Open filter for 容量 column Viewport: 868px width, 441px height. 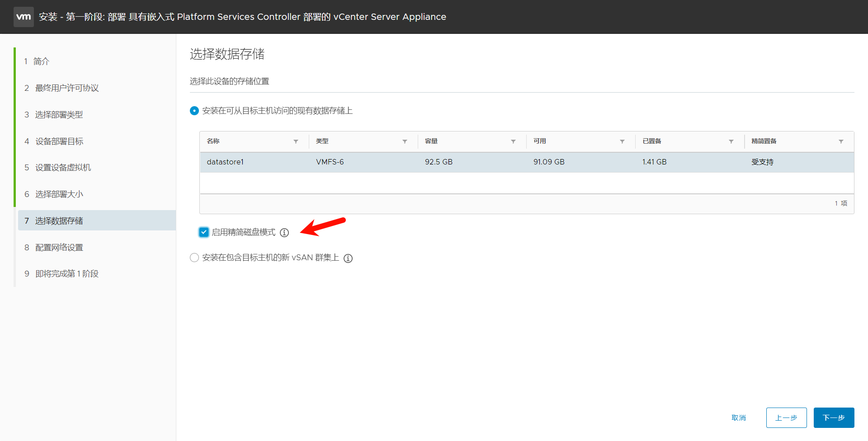513,141
